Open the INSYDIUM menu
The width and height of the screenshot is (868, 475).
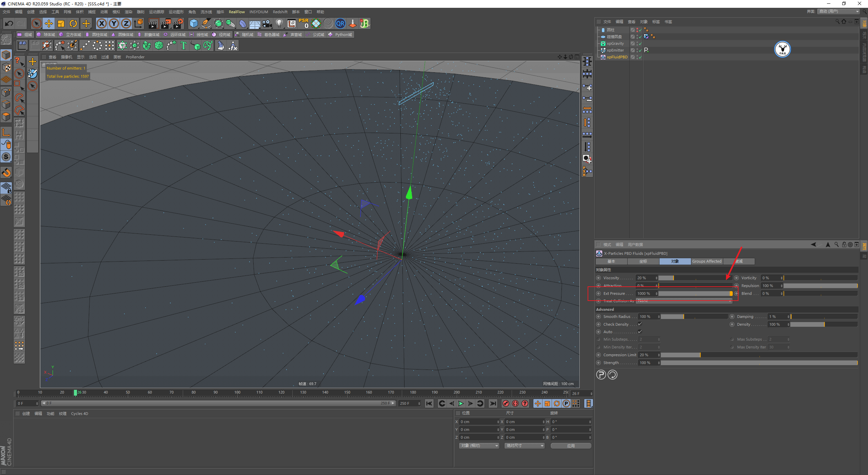click(x=258, y=12)
